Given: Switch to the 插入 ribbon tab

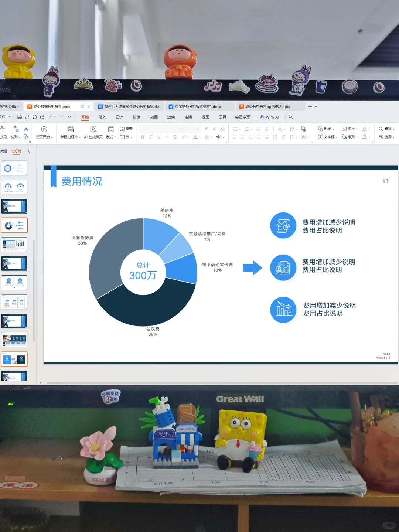Looking at the screenshot, I should click(x=102, y=117).
